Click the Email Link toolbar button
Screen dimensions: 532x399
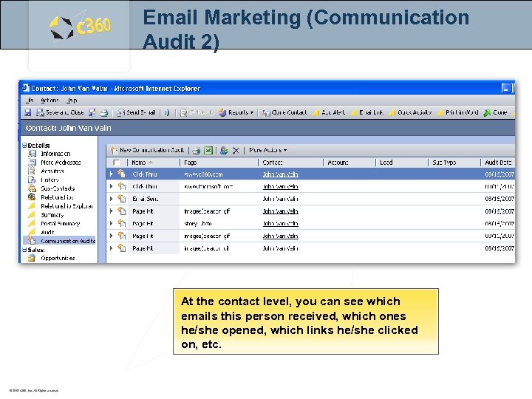point(367,112)
